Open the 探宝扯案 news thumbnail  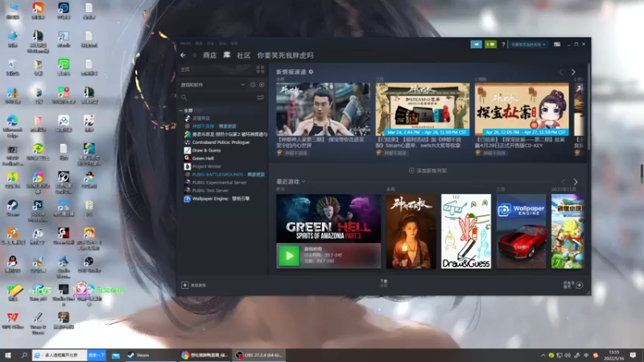click(x=522, y=109)
